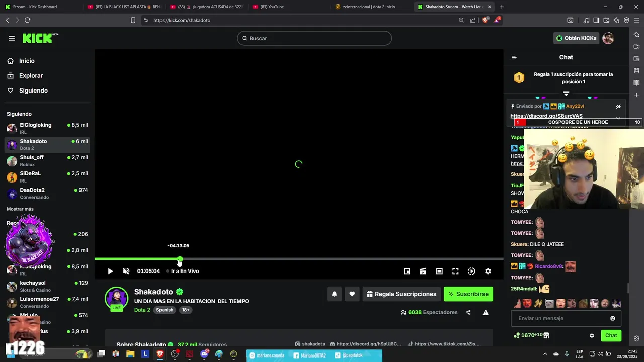644x362 pixels.
Task: Switch to zeinternacional dota 2 tab
Action: point(371,7)
